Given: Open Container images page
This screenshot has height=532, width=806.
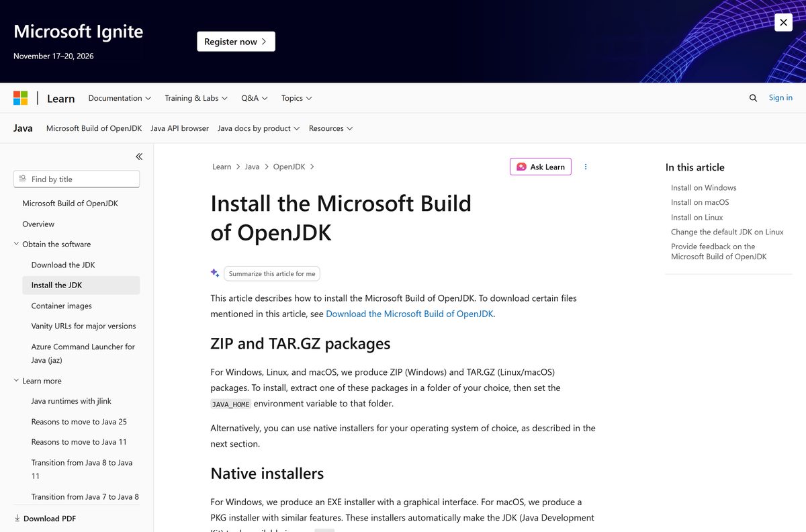Looking at the screenshot, I should tap(62, 306).
